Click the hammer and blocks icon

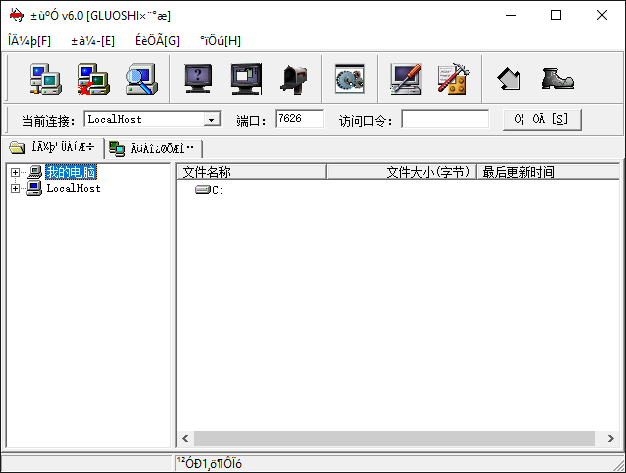(453, 78)
